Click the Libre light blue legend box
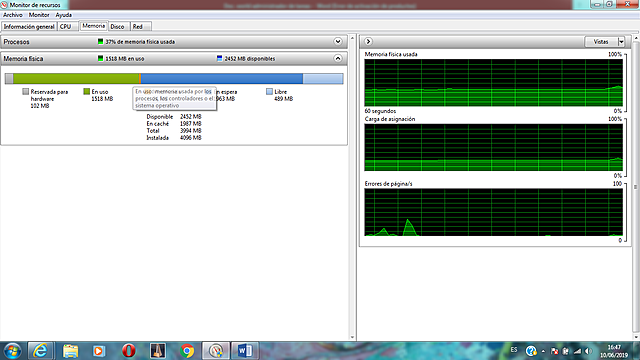The image size is (640, 360). coord(269,91)
